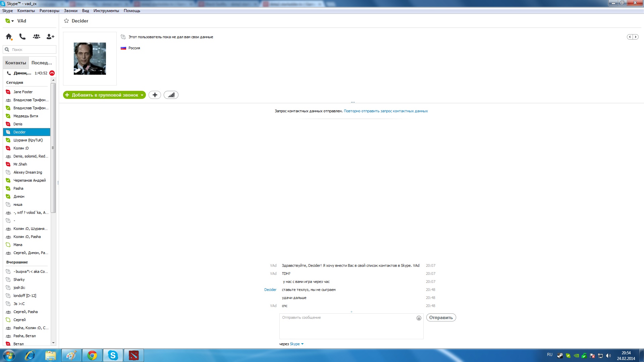
Task: Hang up the Димон call
Action: (x=52, y=73)
